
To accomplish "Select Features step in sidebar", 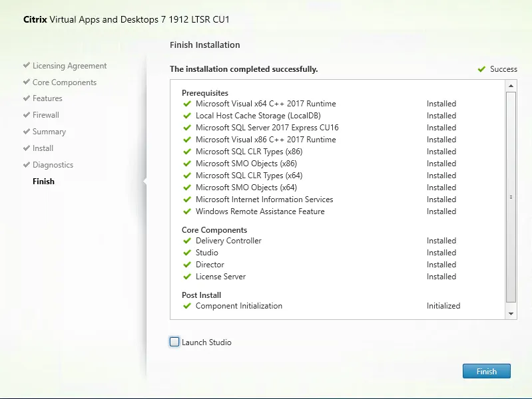I will pos(47,98).
